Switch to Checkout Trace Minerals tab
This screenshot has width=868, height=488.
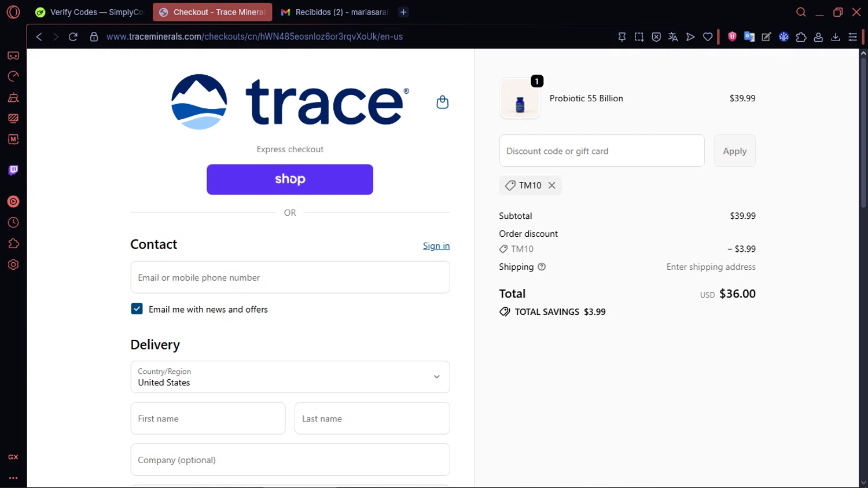coord(212,12)
